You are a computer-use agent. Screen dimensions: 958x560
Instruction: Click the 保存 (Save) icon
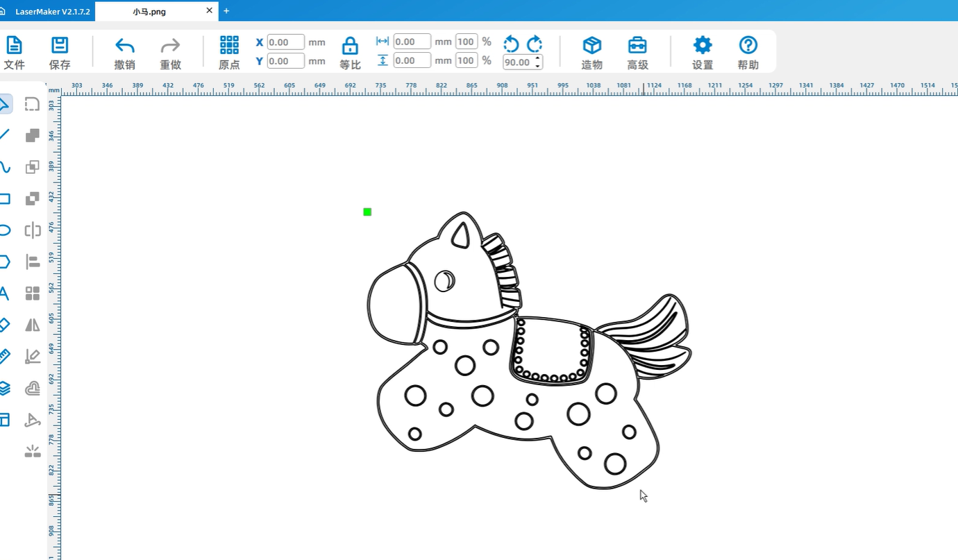(60, 53)
